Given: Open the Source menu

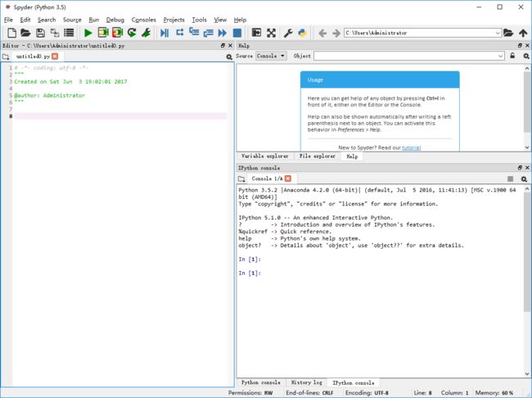Looking at the screenshot, I should 72,20.
